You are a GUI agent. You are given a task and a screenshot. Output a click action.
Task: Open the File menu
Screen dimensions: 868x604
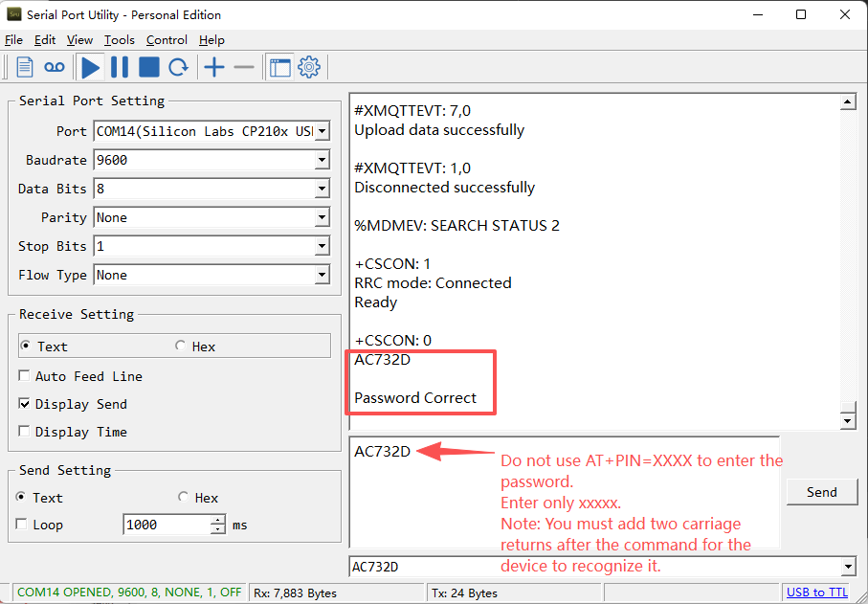point(13,40)
